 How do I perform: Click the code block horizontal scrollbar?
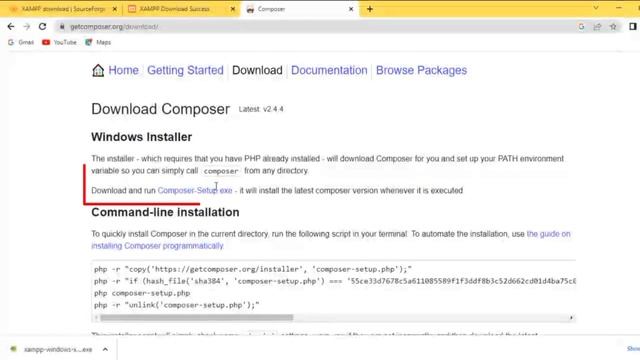(197, 318)
